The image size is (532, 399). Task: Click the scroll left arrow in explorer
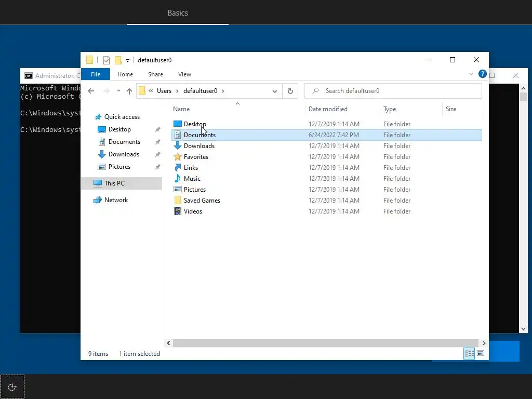coord(168,343)
